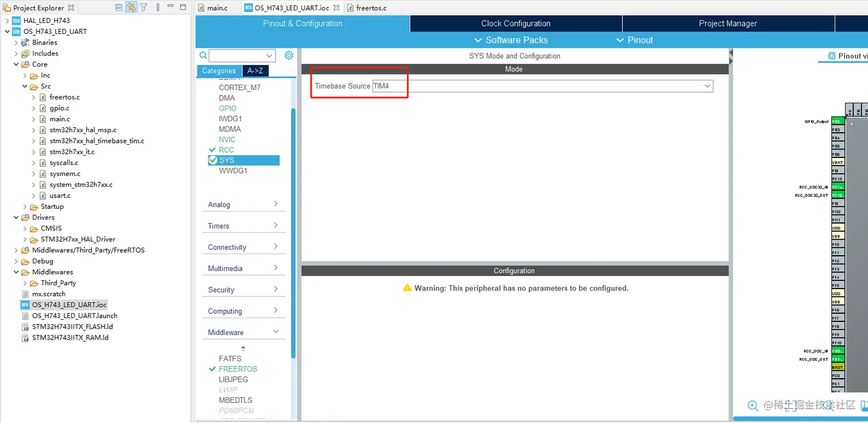Close the Project Explorer view tab
The width and height of the screenshot is (868, 423).
(x=71, y=7)
